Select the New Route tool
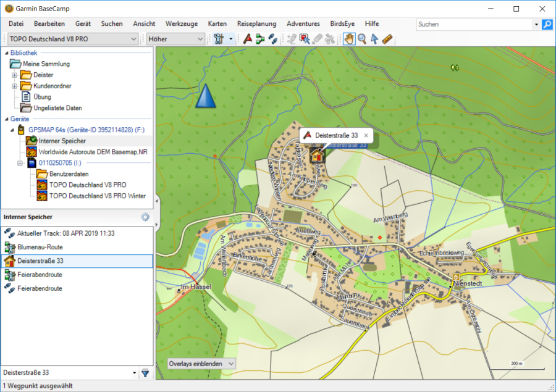This screenshot has height=392, width=556. coord(260,39)
